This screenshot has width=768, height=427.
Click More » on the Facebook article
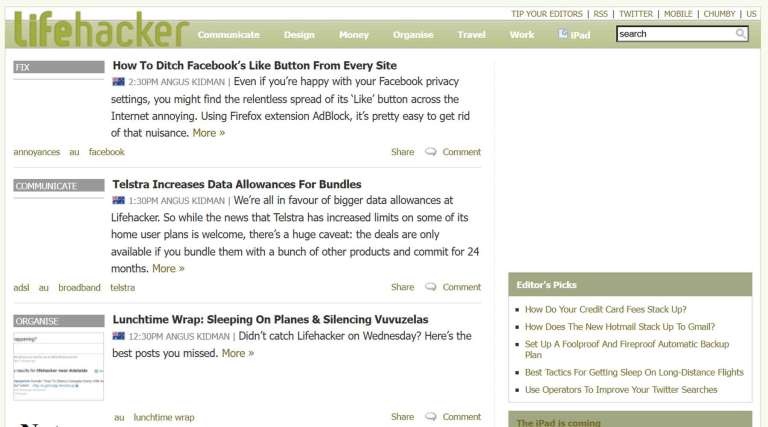pos(209,133)
